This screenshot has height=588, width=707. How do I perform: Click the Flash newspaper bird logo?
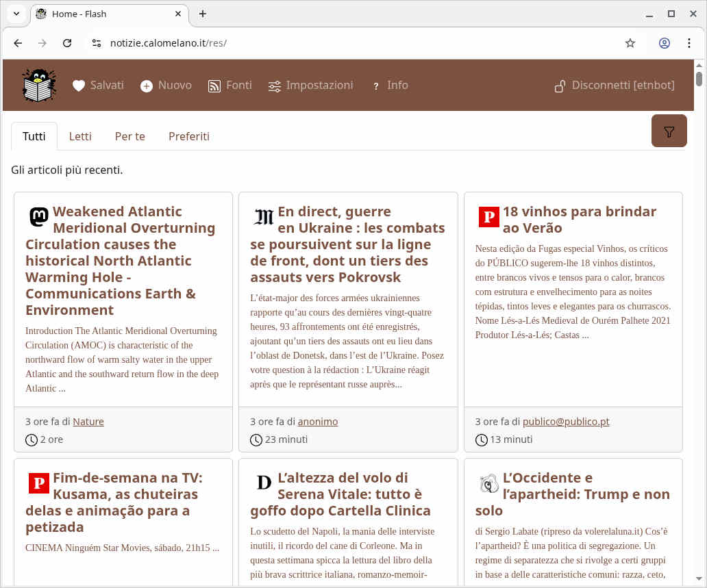[x=38, y=86]
